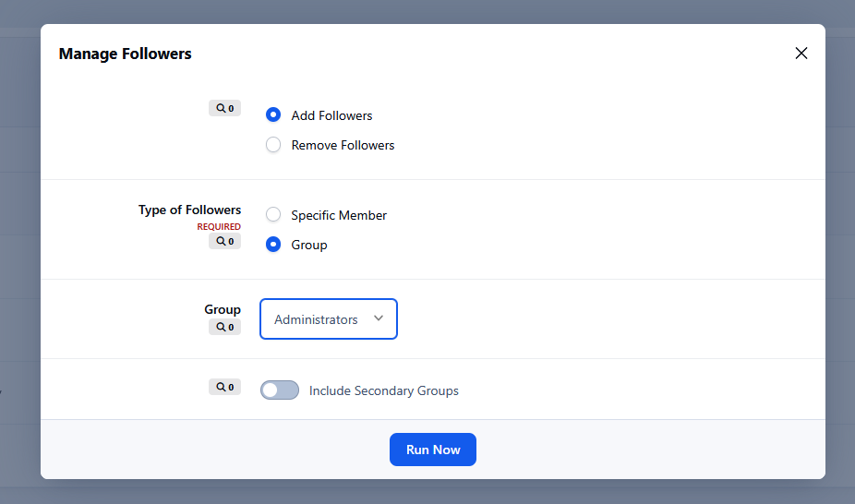Click the chevron arrow in the Group select
Viewport: 855px width, 504px height.
[x=379, y=318]
